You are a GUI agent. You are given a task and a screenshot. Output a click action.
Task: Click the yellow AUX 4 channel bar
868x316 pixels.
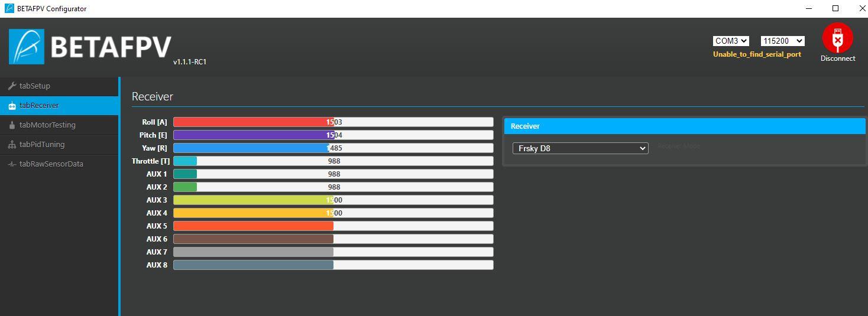(253, 213)
